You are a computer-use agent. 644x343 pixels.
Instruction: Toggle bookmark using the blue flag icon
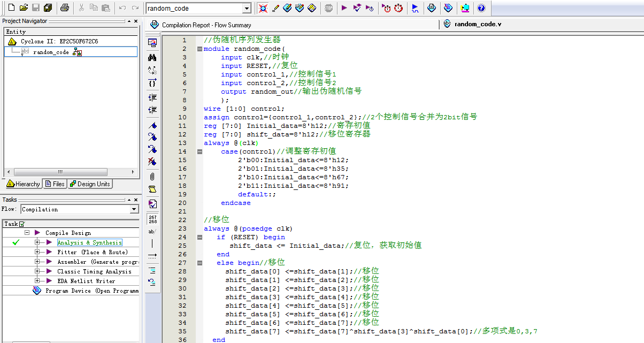(152, 125)
